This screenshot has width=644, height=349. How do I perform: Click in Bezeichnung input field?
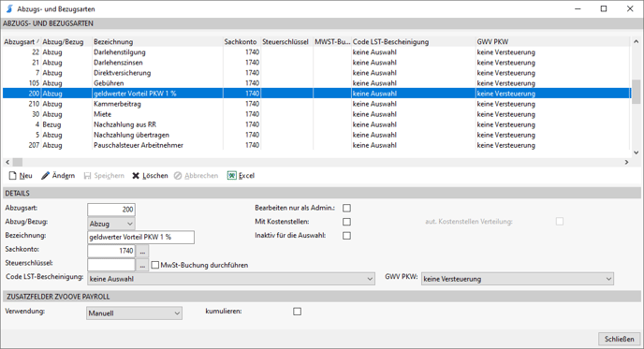click(x=140, y=238)
